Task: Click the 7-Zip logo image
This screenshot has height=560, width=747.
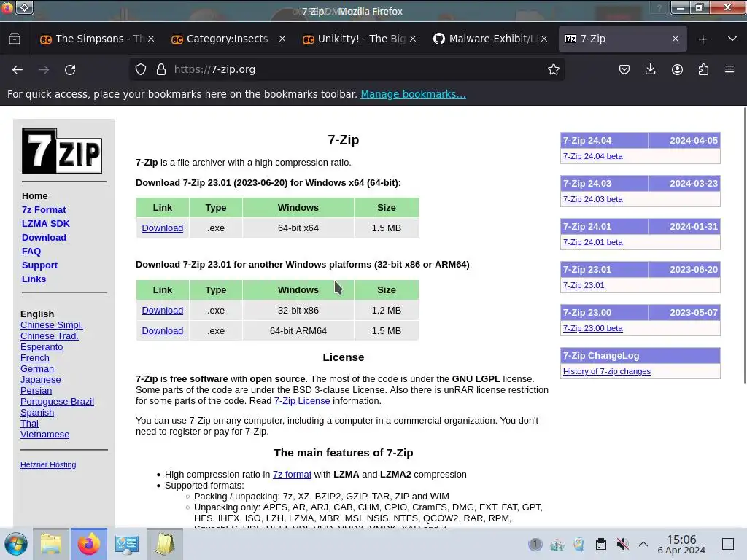Action: 62,151
